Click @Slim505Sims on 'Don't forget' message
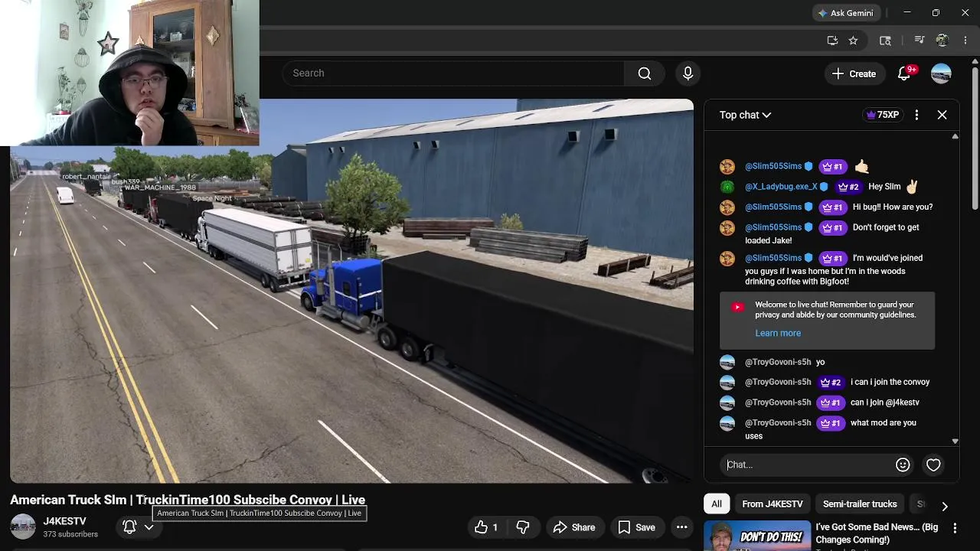The image size is (980, 551). (x=773, y=227)
